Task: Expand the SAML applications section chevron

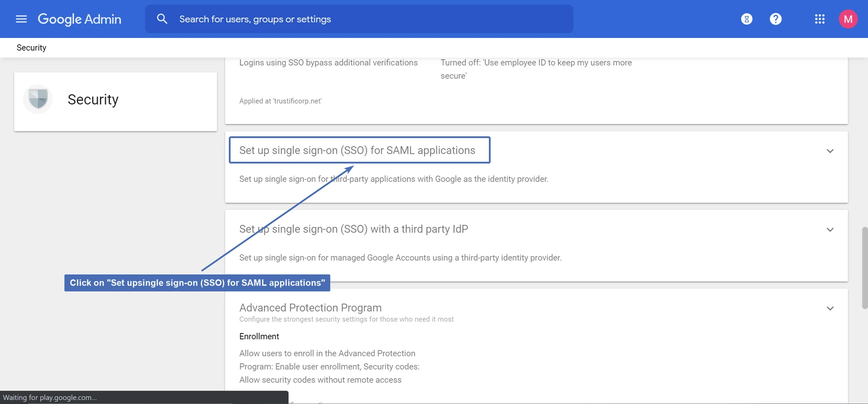Action: (830, 151)
